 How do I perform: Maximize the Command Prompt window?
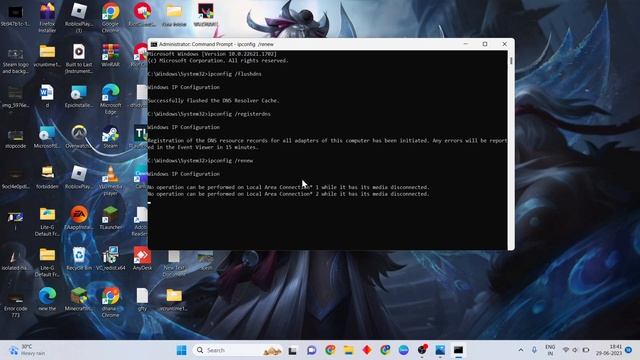485,44
